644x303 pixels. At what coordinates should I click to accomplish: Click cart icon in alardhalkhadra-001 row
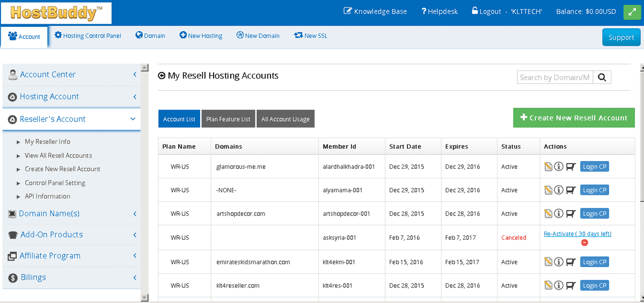pos(571,167)
